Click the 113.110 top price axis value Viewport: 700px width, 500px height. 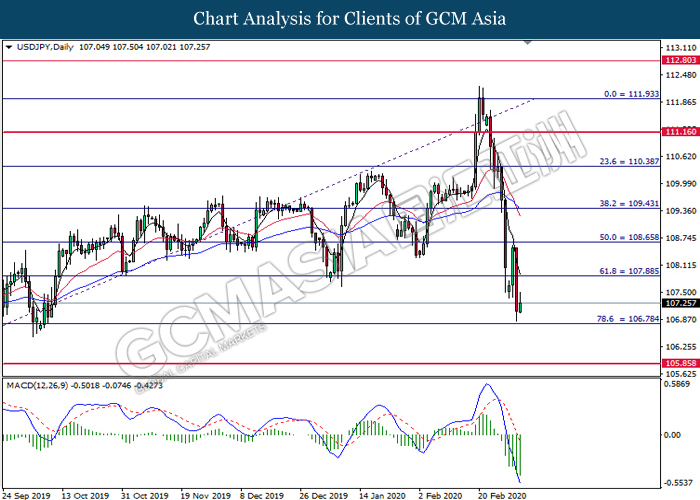pyautogui.click(x=680, y=47)
